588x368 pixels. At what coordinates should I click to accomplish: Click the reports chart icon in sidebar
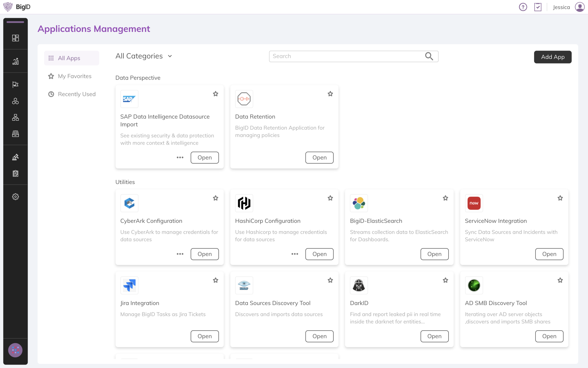coord(16,61)
